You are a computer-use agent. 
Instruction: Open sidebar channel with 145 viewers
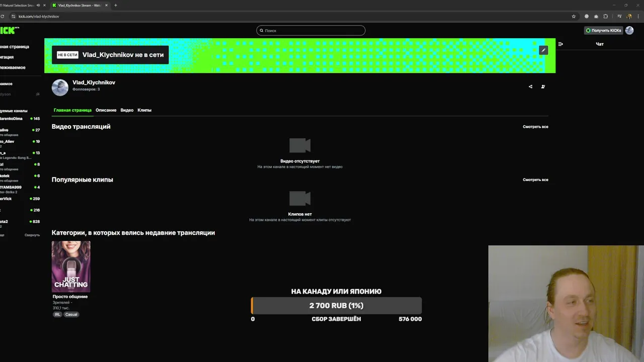click(x=20, y=119)
